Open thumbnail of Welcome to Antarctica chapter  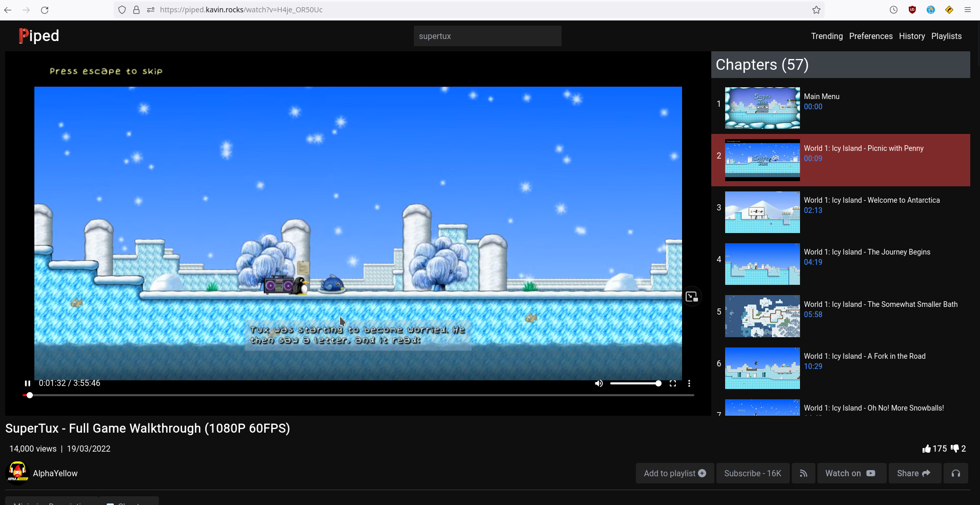762,212
